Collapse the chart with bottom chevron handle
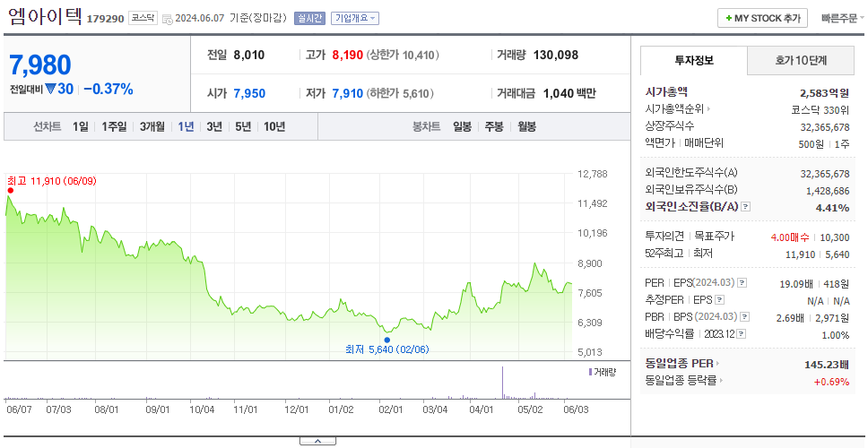The height and width of the screenshot is (448, 868). [317, 442]
